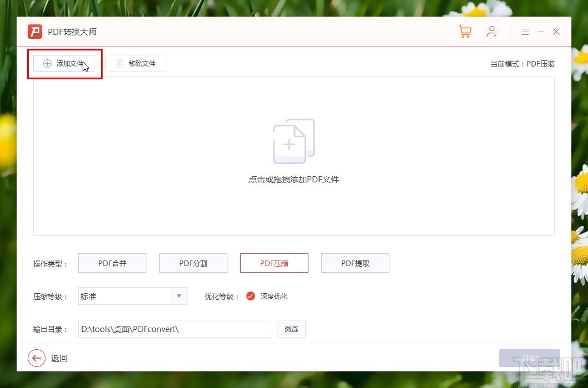Disable the 深度优化 optimization option

pyautogui.click(x=251, y=296)
